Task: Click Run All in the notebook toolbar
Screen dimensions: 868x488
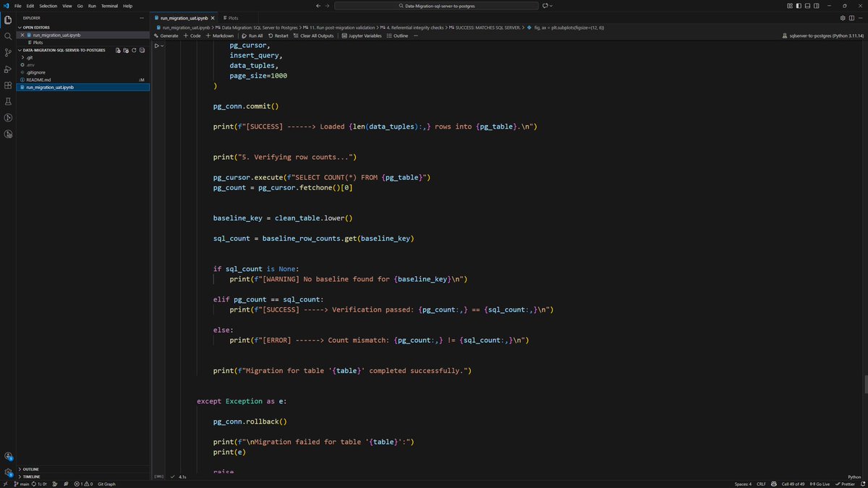Action: (x=252, y=35)
